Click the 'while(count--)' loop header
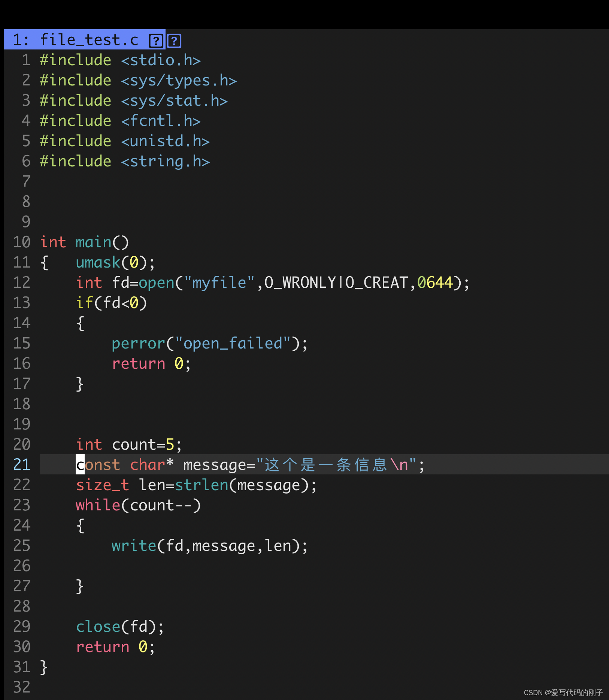Screen dimensions: 609x700 138,506
